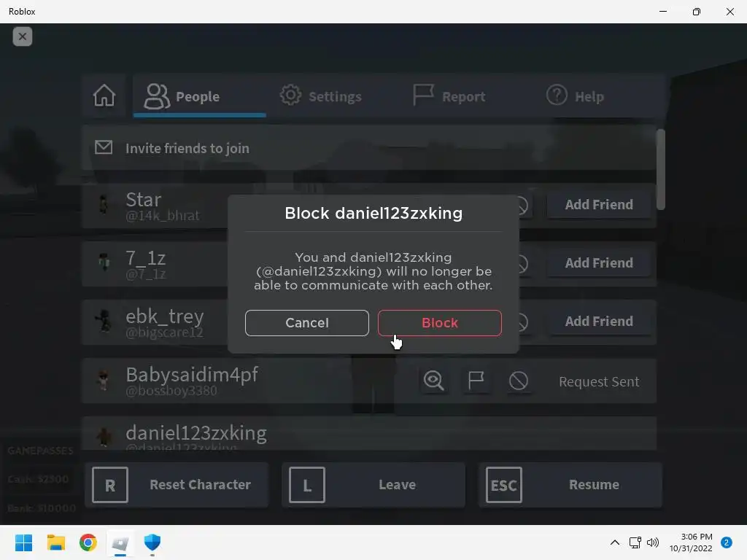The image size is (747, 560).
Task: Click Invite friends to join
Action: click(x=368, y=148)
